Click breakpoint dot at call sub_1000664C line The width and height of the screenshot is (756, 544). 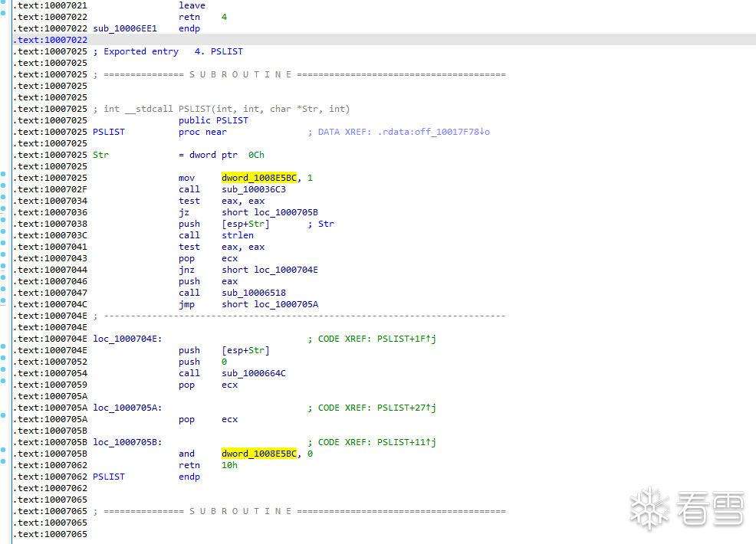click(x=3, y=373)
